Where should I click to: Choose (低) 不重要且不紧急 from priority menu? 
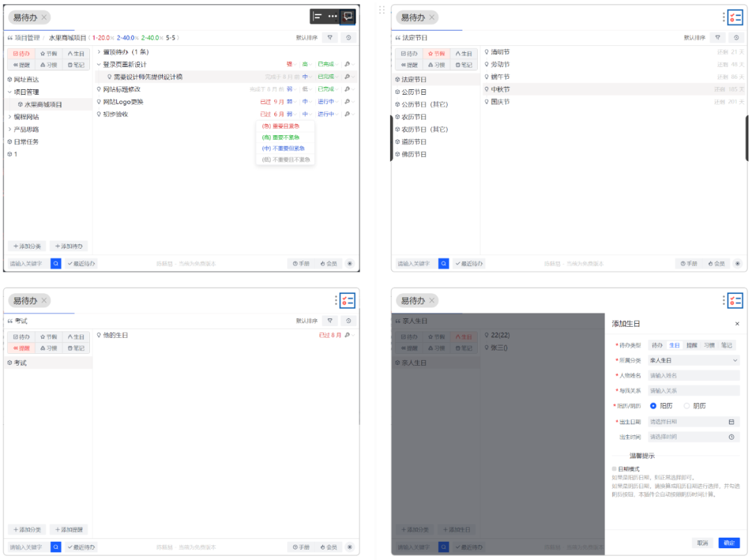click(286, 160)
